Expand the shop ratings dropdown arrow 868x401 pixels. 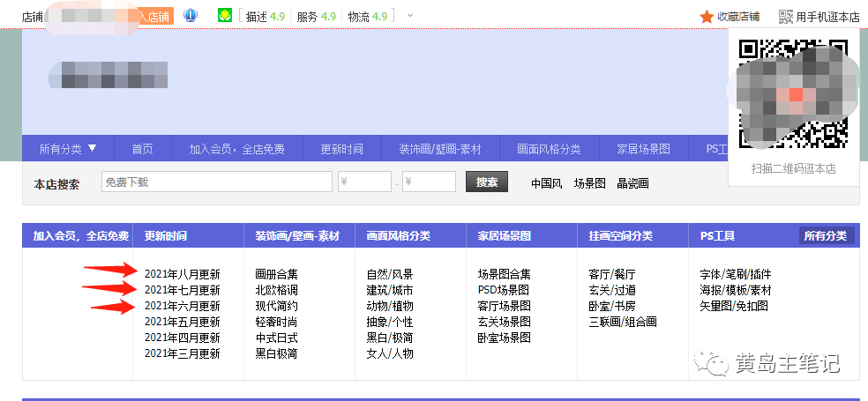pos(410,16)
